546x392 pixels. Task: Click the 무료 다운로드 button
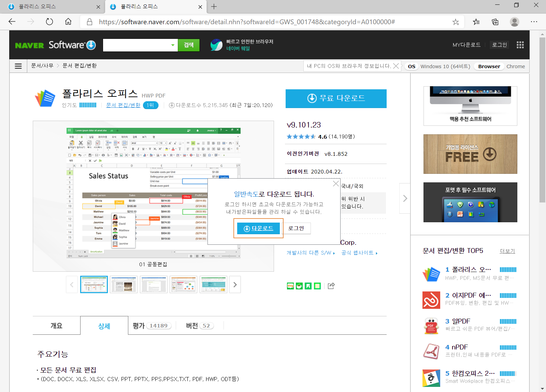click(336, 99)
